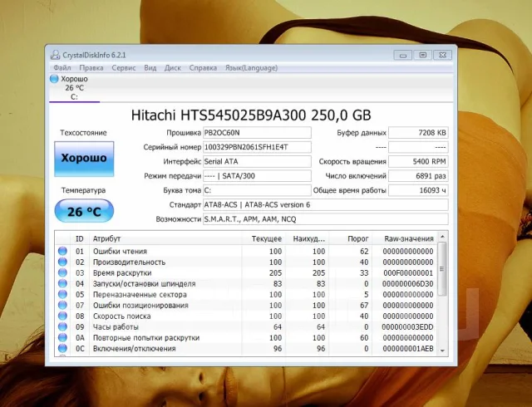Click the status orb for 0C Включения/отключения
This screenshot has width=532, height=407.
[x=62, y=348]
